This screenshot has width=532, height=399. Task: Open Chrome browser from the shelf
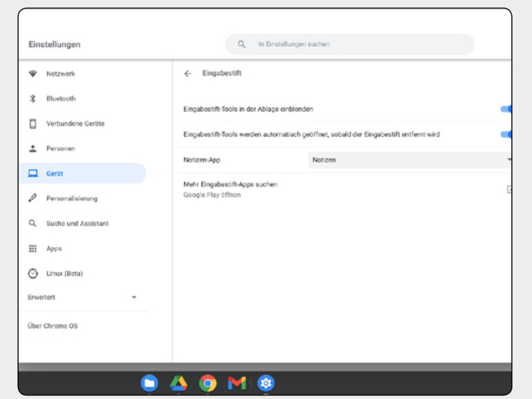(208, 383)
